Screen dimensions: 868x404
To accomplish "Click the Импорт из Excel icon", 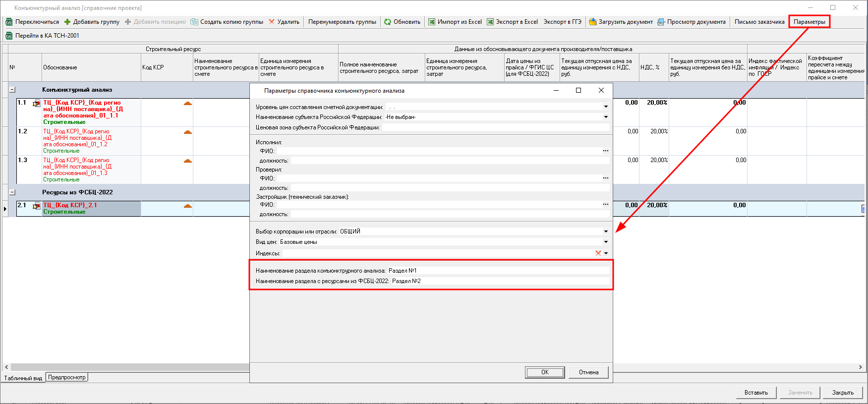I will (x=432, y=22).
